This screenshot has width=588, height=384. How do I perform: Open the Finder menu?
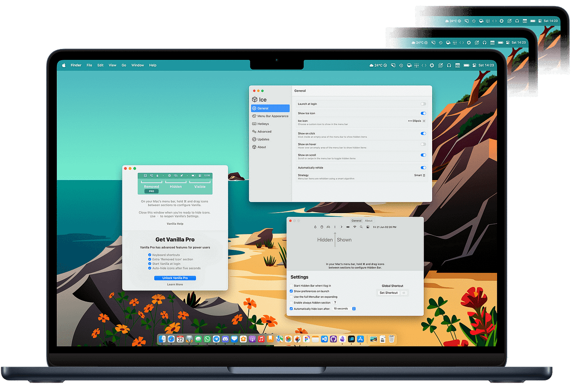click(76, 65)
